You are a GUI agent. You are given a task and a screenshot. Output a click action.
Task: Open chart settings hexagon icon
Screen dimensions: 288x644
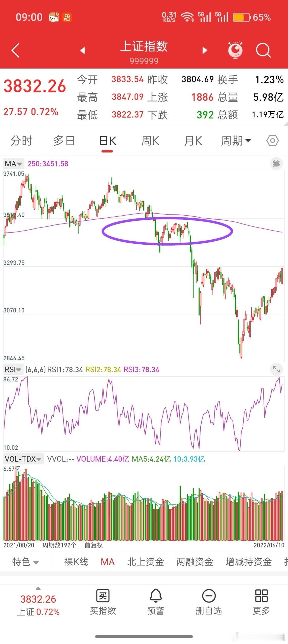[273, 141]
